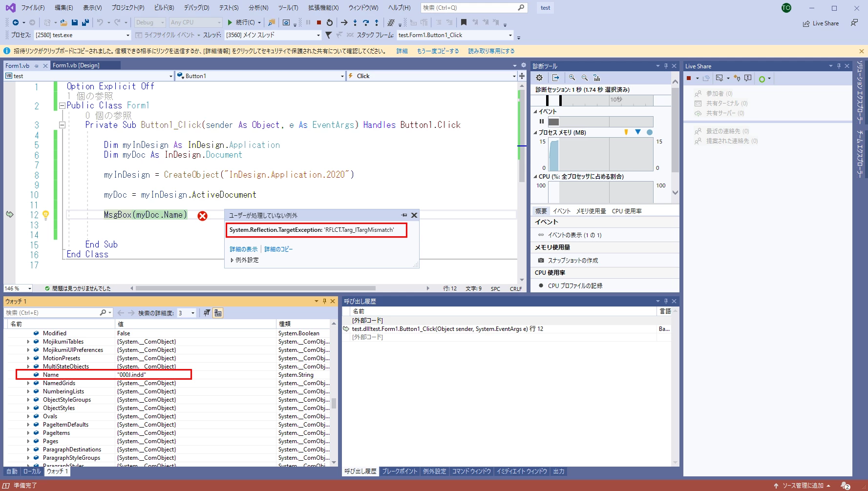868x491 pixels.
Task: Toggle the flagged threads filter icon
Action: tap(329, 35)
